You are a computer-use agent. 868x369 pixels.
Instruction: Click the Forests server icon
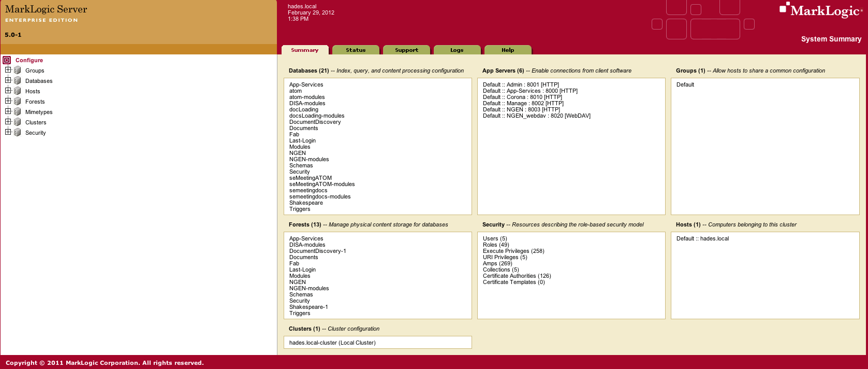tap(18, 102)
